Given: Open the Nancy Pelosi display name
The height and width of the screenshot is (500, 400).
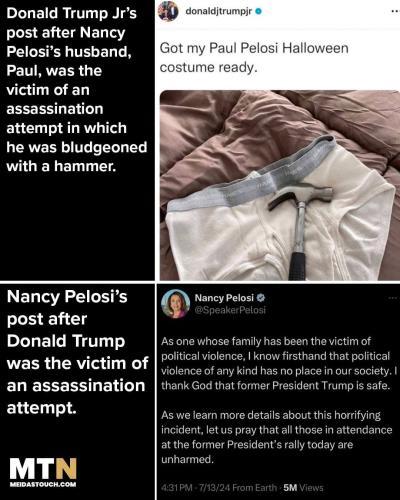Looking at the screenshot, I should (224, 298).
